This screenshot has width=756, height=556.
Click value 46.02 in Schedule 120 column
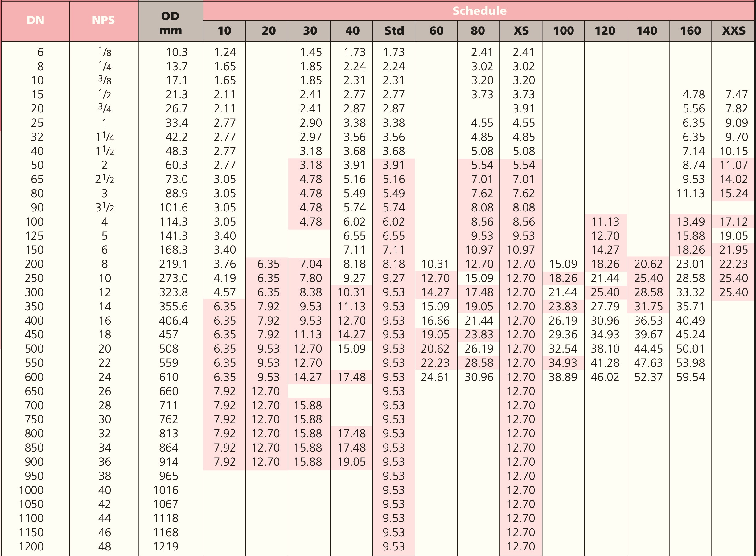[x=605, y=377]
